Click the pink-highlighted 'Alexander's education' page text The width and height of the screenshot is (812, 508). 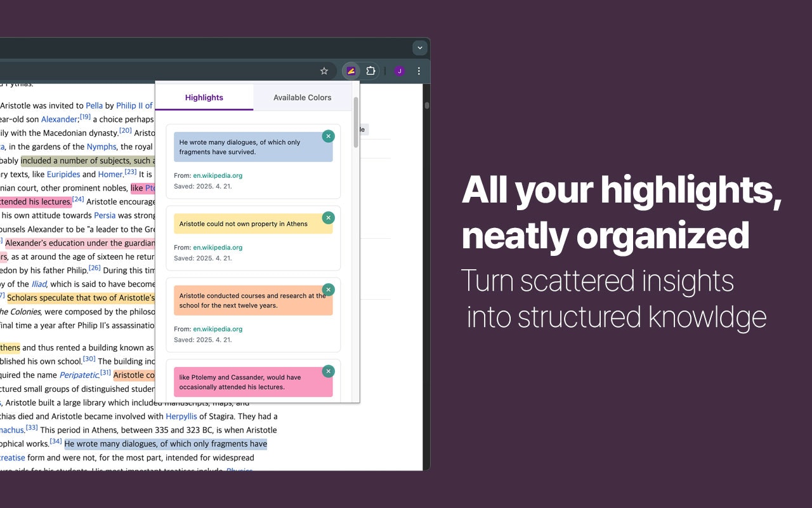[80, 243]
